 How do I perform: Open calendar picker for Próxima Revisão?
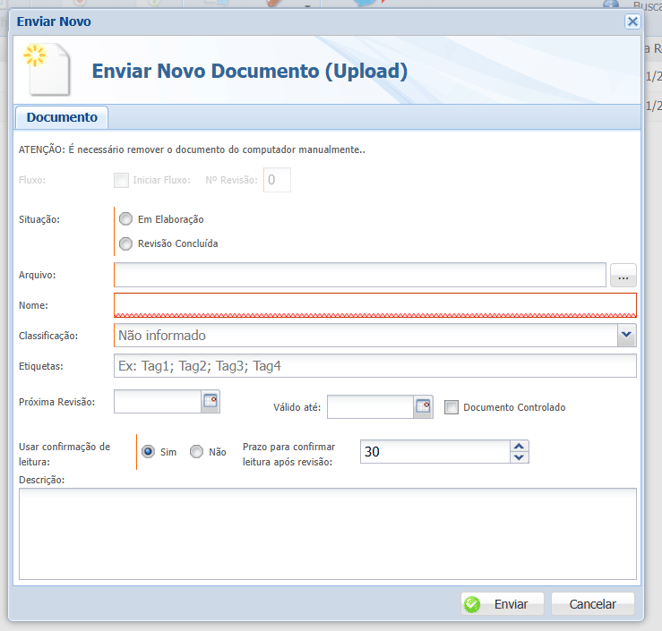[210, 401]
